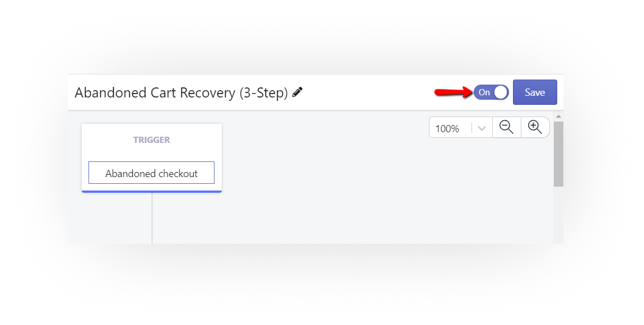This screenshot has width=644, height=325.
Task: Click the 100% zoom value text
Action: [447, 129]
